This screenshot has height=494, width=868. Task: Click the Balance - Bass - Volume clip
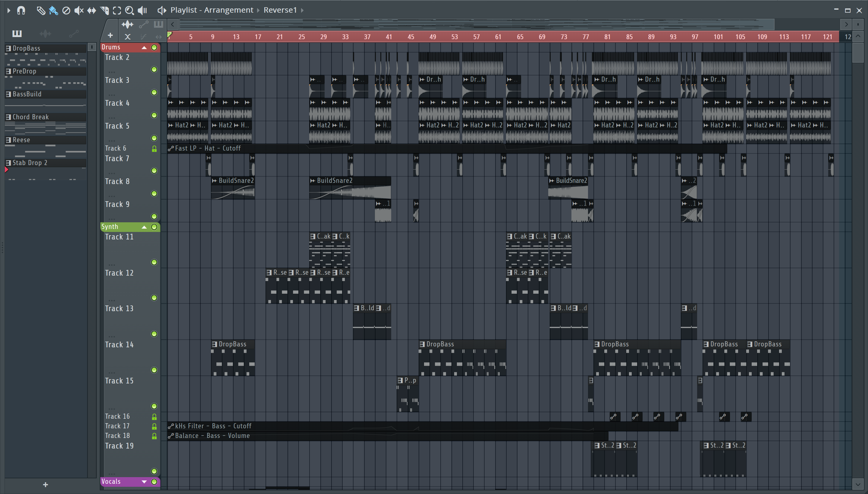point(387,436)
